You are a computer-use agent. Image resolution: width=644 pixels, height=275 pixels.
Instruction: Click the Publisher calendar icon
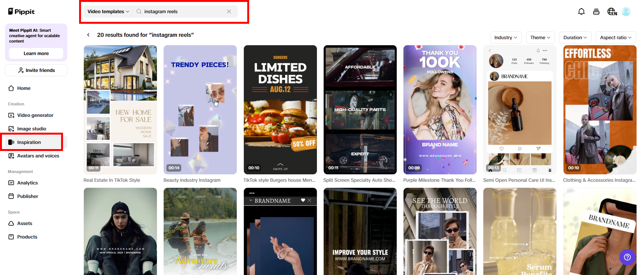pos(11,196)
